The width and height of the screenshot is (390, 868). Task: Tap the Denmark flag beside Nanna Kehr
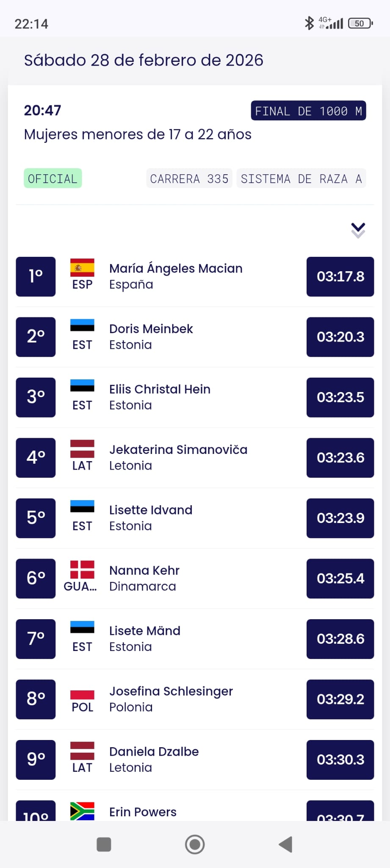coord(82,570)
